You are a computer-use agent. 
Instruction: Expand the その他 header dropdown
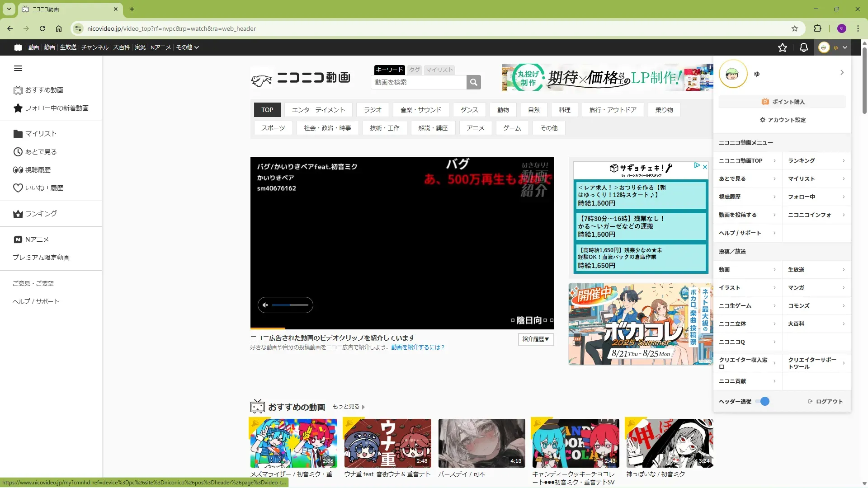(x=187, y=47)
